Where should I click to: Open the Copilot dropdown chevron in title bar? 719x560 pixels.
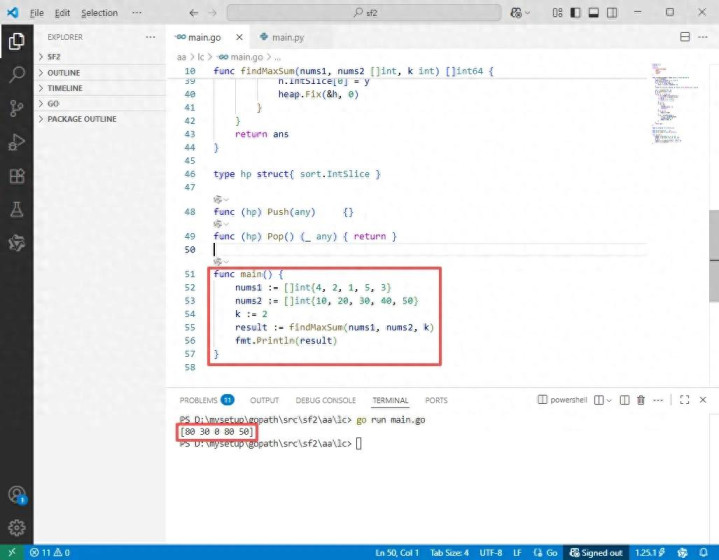pyautogui.click(x=527, y=13)
